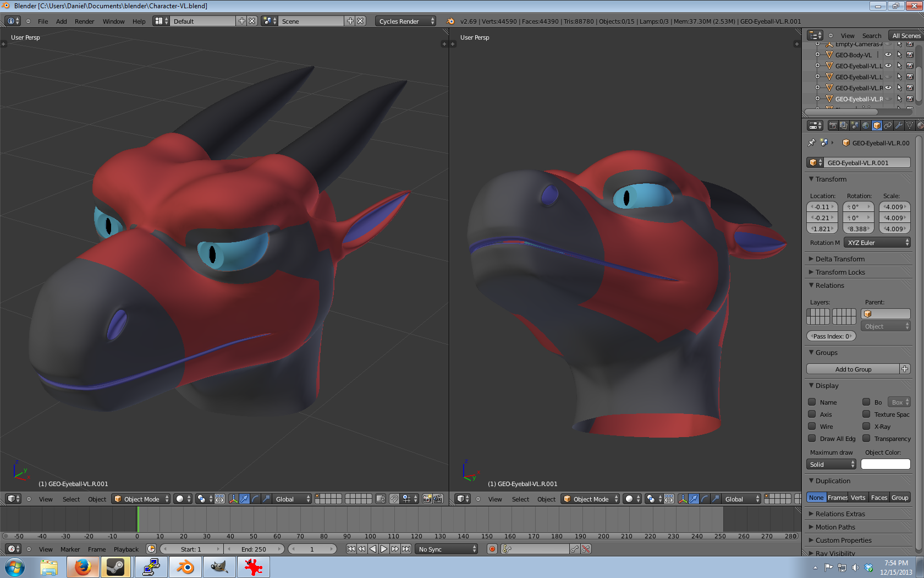Select Verts duplication option

(858, 498)
